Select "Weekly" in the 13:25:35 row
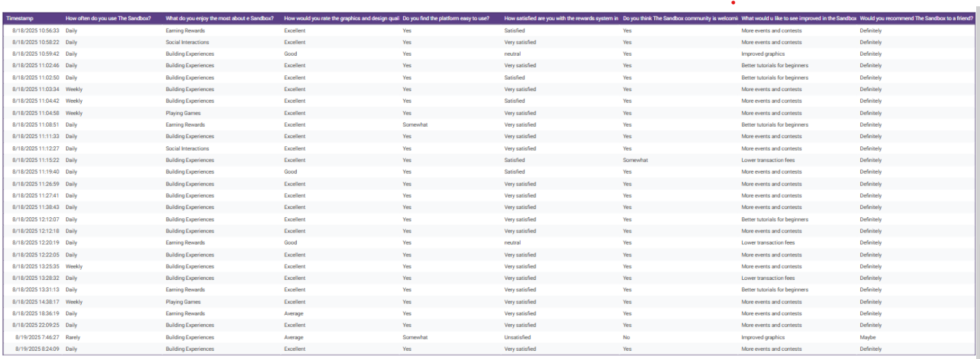The height and width of the screenshot is (359, 980). 74,267
